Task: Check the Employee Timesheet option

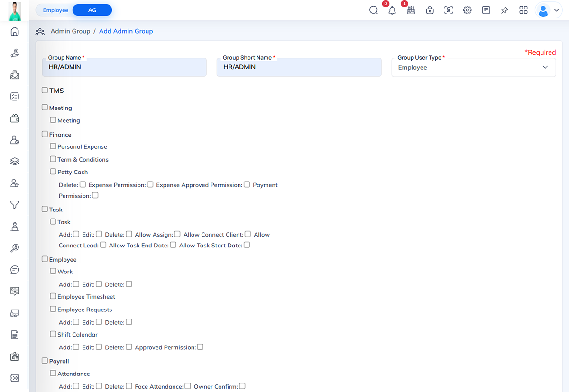Action: [x=53, y=296]
